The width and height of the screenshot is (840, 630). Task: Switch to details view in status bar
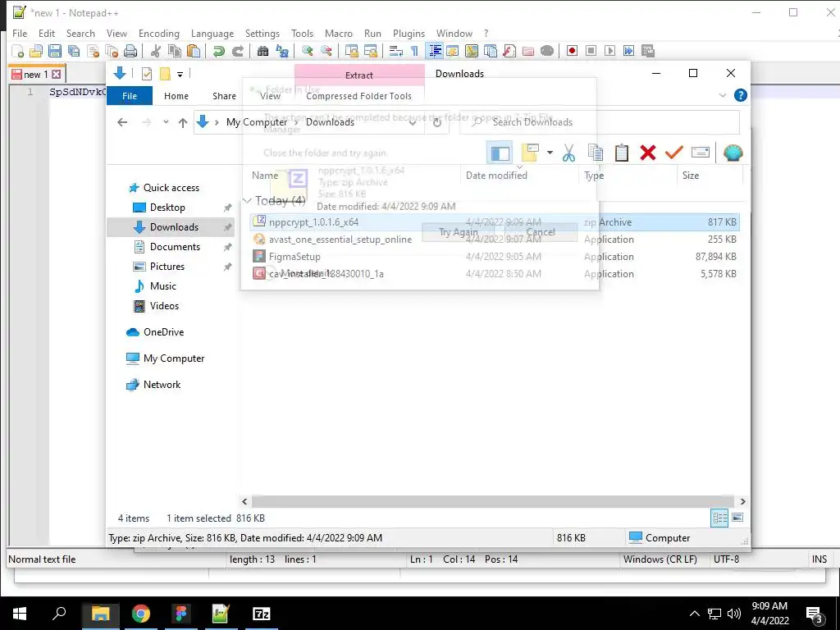click(719, 518)
